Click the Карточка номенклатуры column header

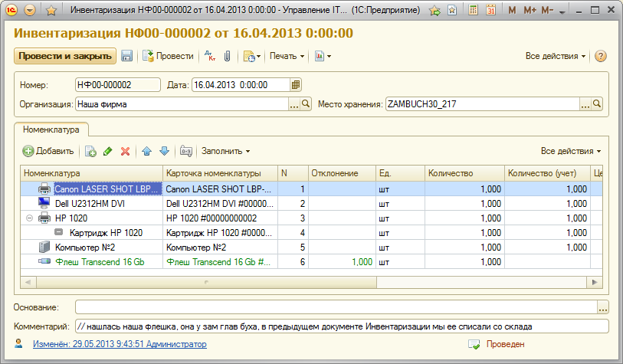(x=220, y=173)
